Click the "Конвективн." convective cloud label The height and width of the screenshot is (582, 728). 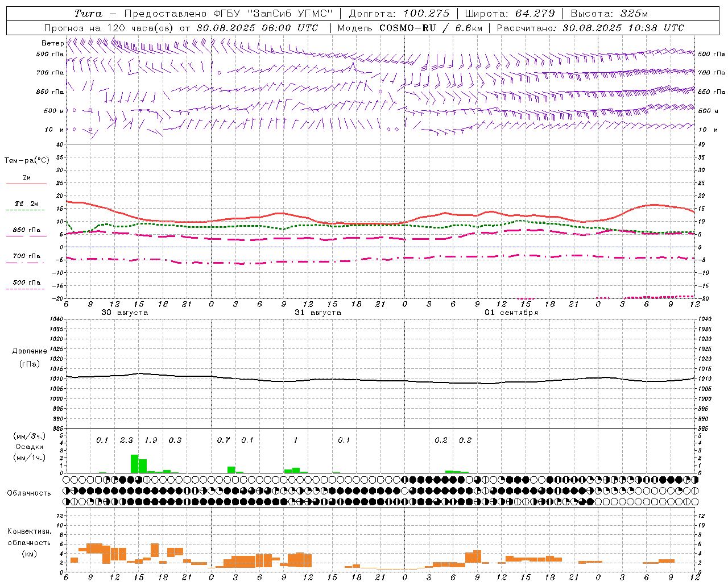click(x=29, y=531)
